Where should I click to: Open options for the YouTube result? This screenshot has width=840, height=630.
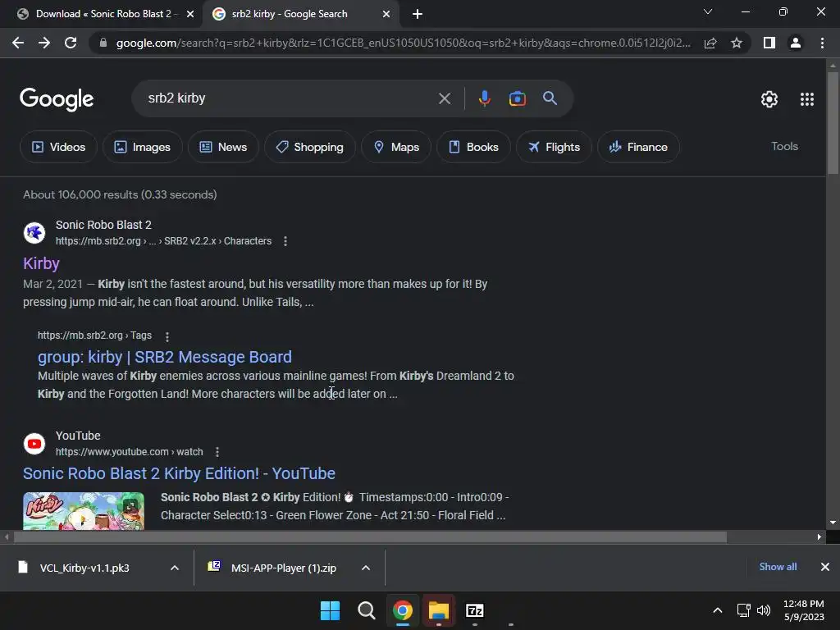pyautogui.click(x=217, y=452)
